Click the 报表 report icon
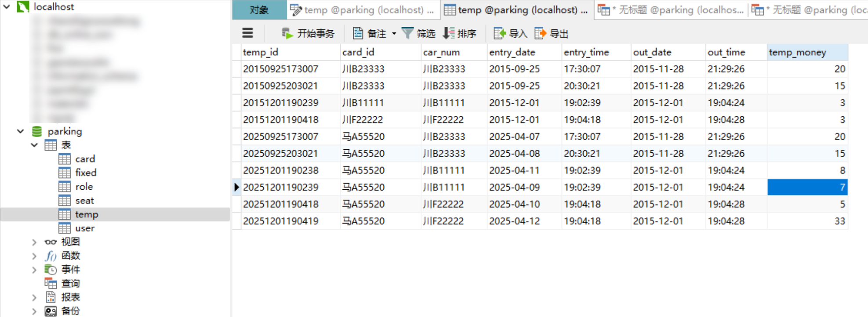This screenshot has height=317, width=868. (x=51, y=297)
